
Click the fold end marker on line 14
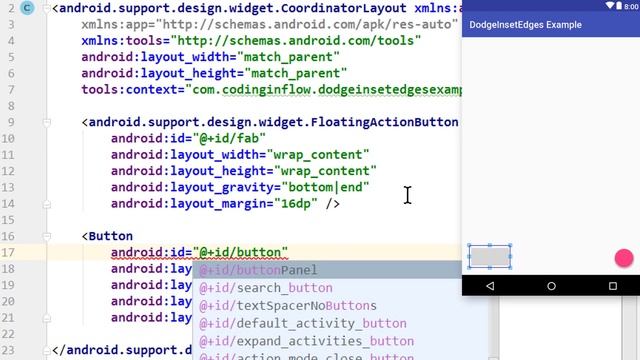(47, 204)
